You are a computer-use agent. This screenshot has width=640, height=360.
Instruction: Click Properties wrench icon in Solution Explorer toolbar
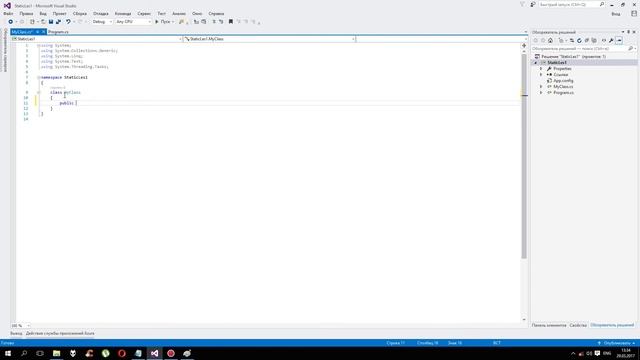tap(611, 40)
